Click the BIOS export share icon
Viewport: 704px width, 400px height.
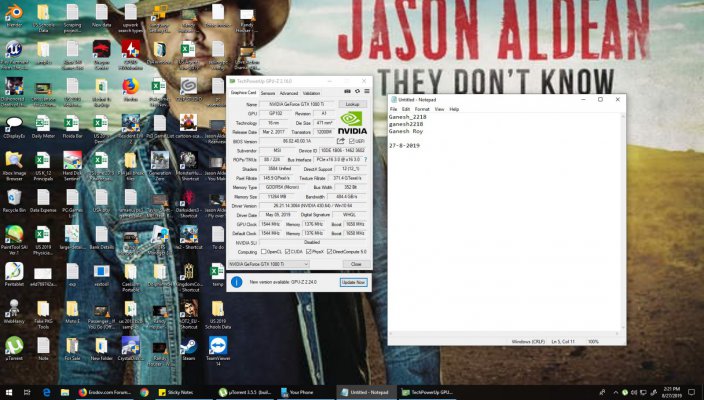click(341, 141)
